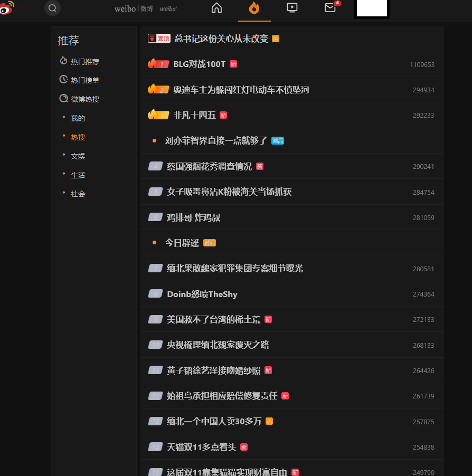Open 热门榜单 in the sidebar
This screenshot has height=476, width=472.
pos(85,80)
